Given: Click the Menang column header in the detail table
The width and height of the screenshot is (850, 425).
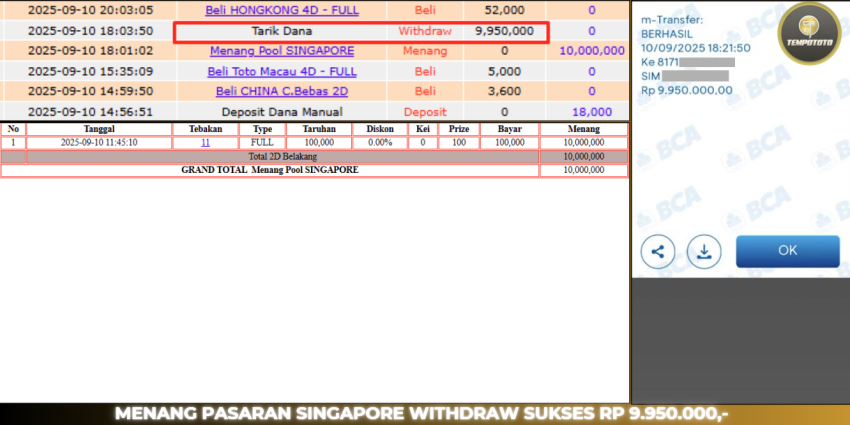Looking at the screenshot, I should [584, 129].
